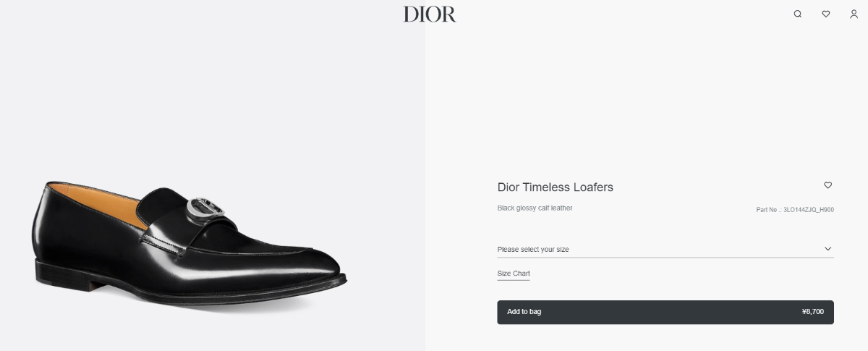Click the 'Part No' label text

coord(767,210)
